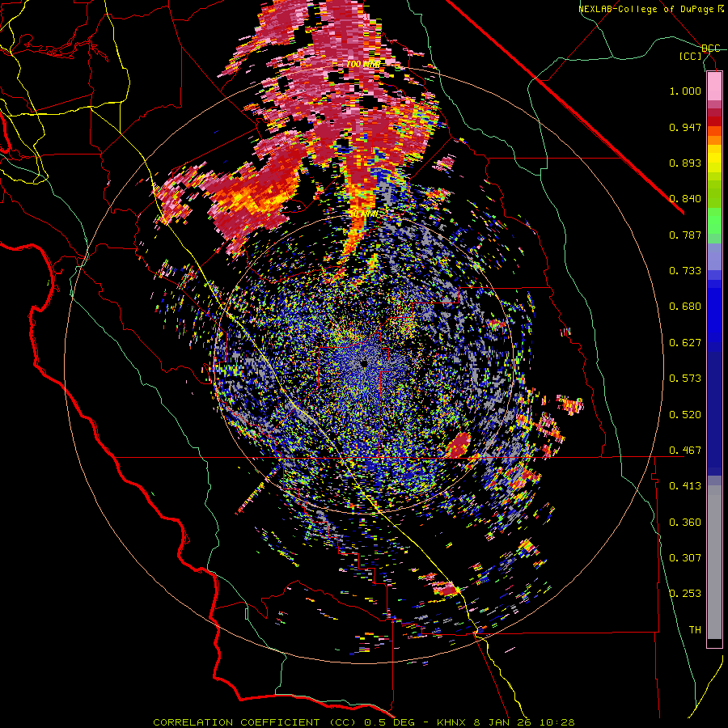Screen dimensions: 728x728
Task: Select the 0.307 legend value
Action: click(685, 558)
